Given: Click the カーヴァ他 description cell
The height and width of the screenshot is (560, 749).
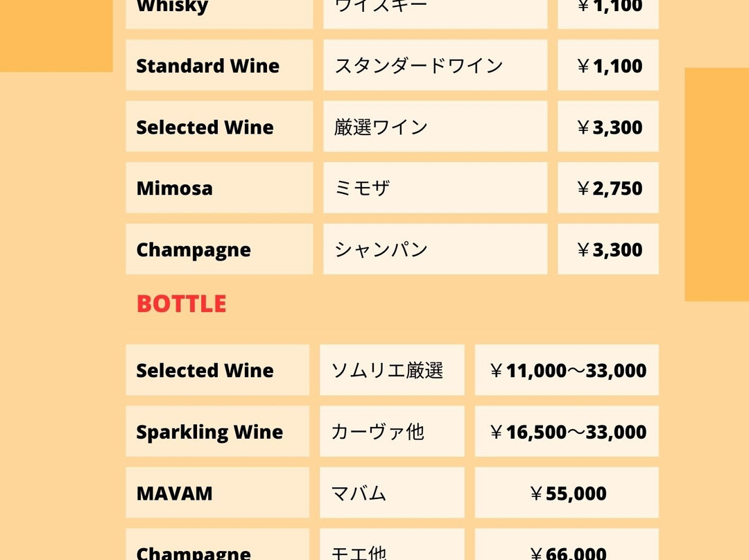Looking at the screenshot, I should [x=392, y=431].
